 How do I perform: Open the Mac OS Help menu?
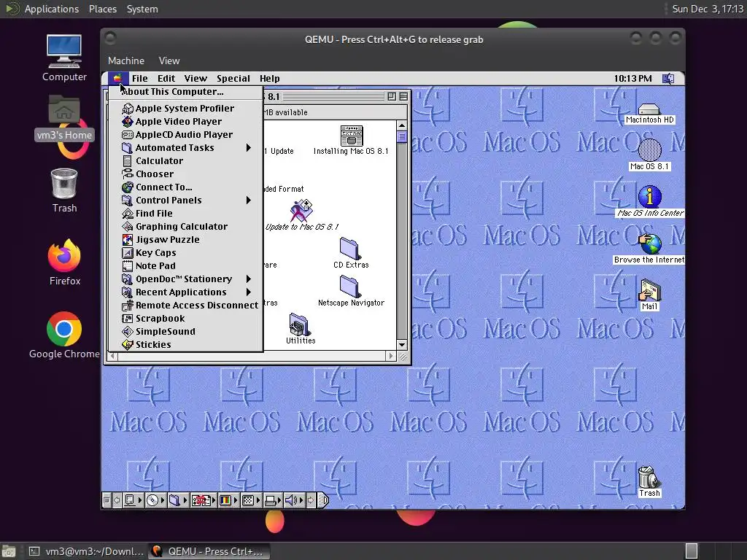[270, 79]
